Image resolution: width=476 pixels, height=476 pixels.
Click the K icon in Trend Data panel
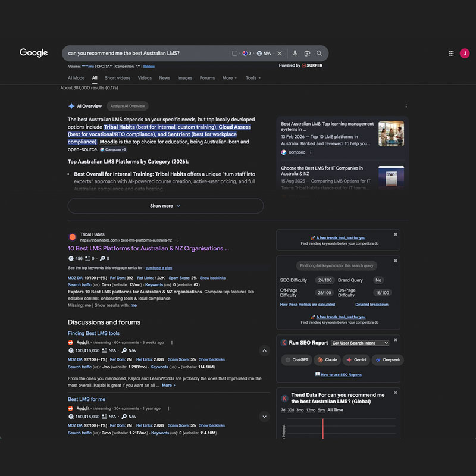[284, 399]
